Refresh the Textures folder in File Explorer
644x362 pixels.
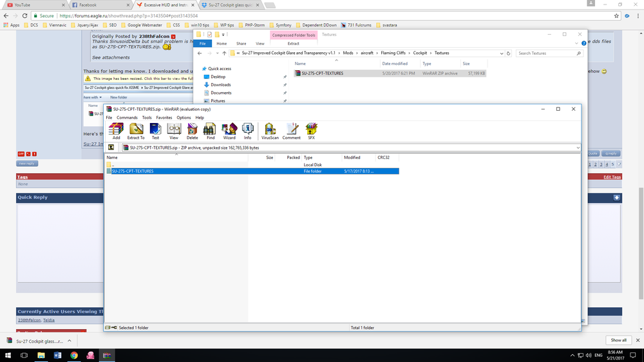(509, 53)
